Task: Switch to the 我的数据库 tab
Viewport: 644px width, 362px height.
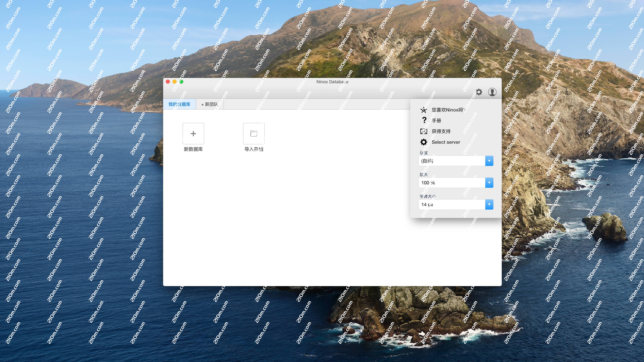Action: coord(179,104)
